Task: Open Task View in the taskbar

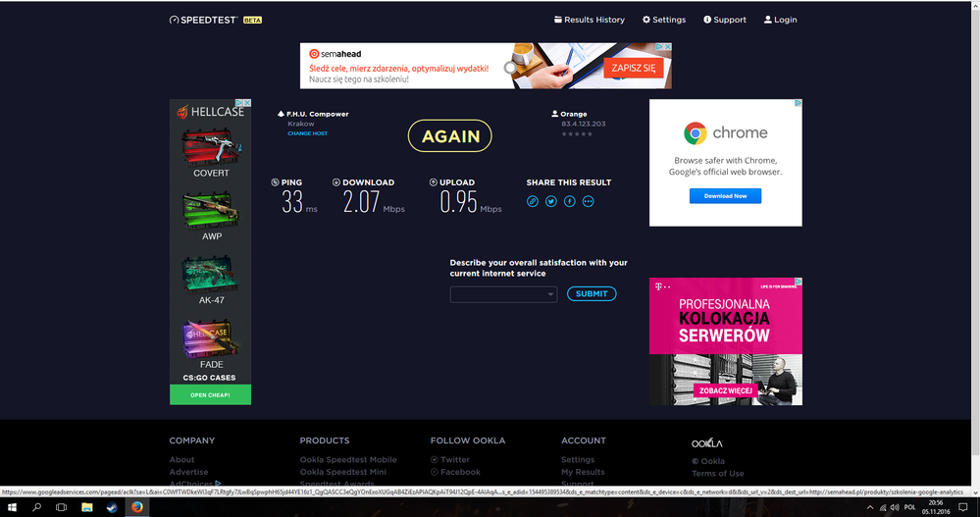Action: pyautogui.click(x=61, y=507)
